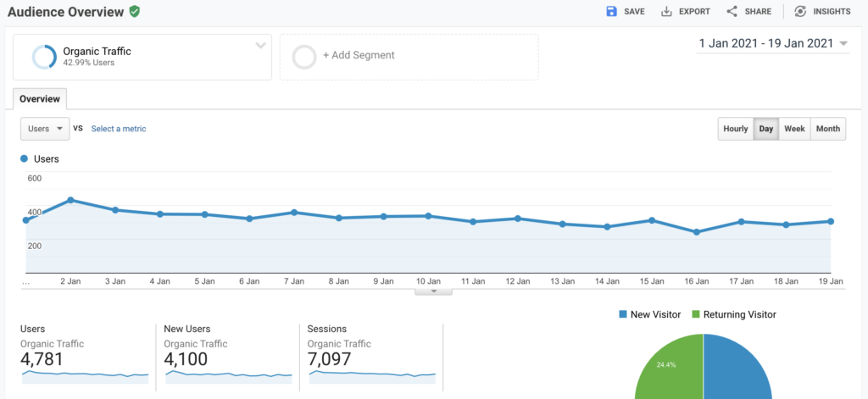The height and width of the screenshot is (399, 868).
Task: Click the 7,097 Sessions value
Action: tap(330, 359)
